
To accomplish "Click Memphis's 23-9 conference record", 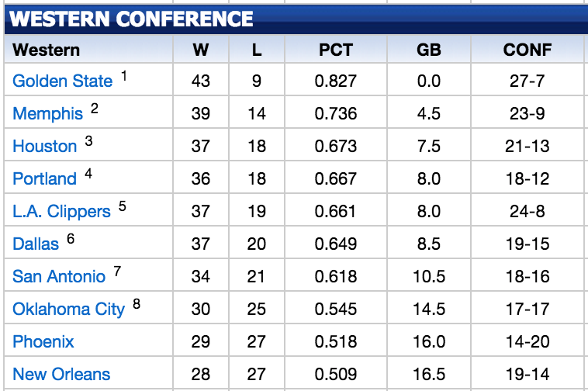I will (527, 114).
